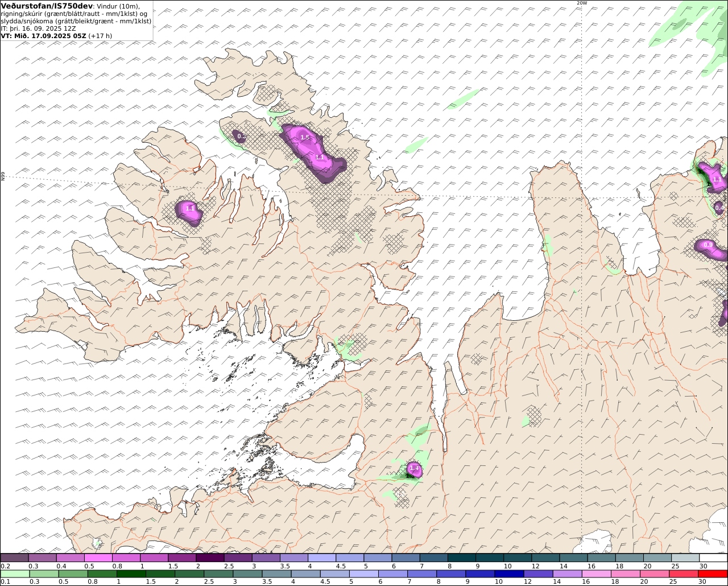Screen dimensions: 728x586
Task: Pick the snow legend swatch starting at 14
Action: click(x=574, y=558)
